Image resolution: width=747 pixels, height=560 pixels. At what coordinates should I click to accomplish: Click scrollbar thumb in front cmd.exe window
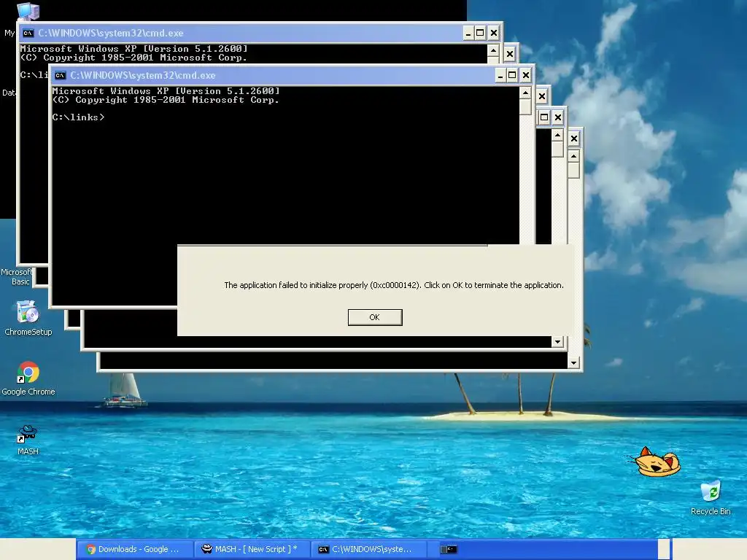point(525,106)
